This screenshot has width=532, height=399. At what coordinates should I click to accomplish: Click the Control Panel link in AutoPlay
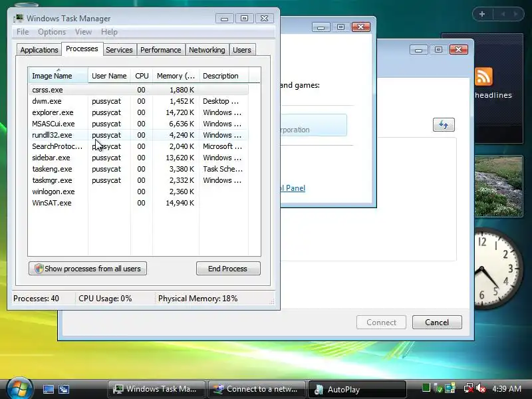pyautogui.click(x=293, y=188)
